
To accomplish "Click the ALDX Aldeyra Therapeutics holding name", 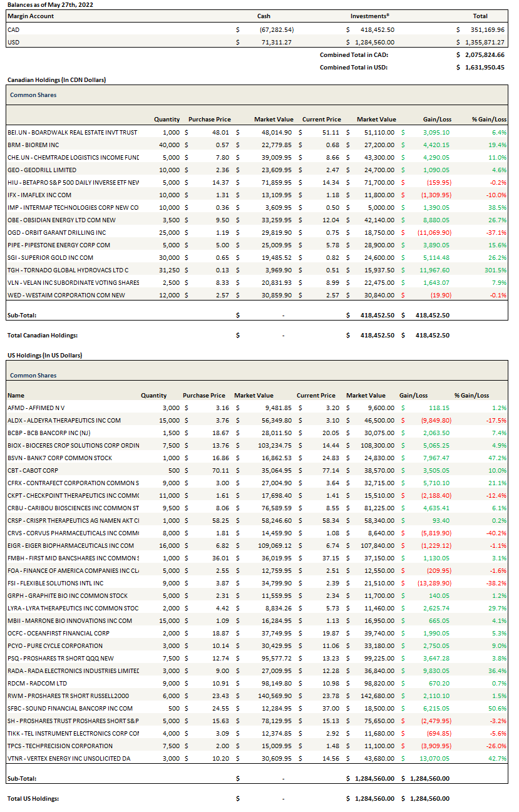I will click(64, 420).
